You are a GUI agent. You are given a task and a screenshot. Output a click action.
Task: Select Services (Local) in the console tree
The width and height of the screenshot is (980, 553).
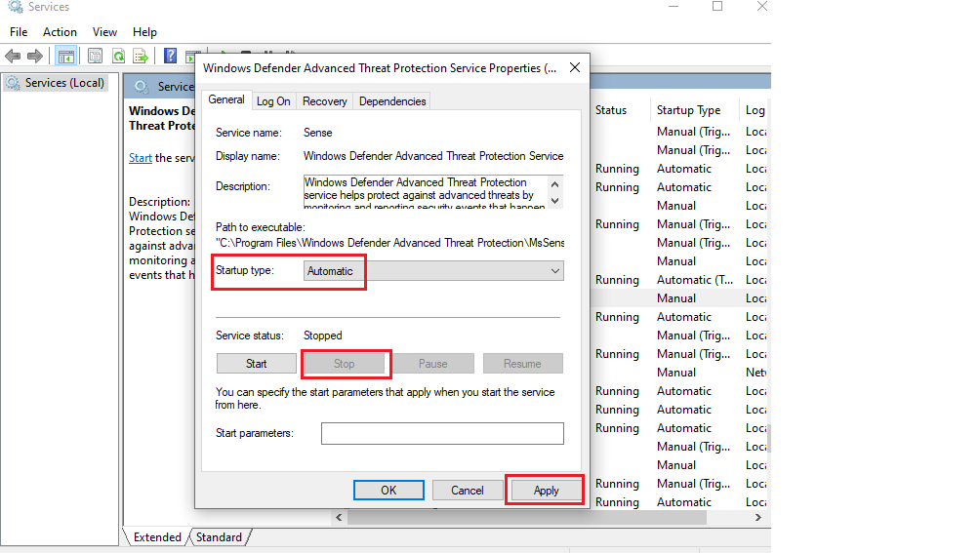(57, 83)
